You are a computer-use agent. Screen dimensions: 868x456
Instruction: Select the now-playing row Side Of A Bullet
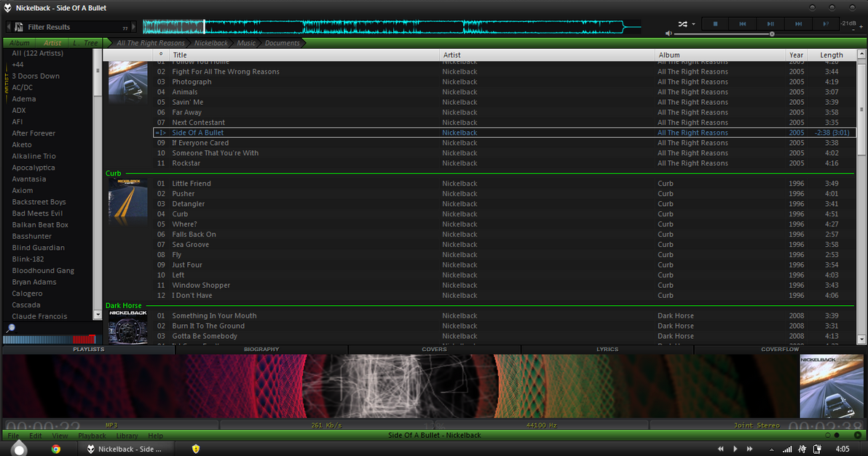(x=505, y=133)
